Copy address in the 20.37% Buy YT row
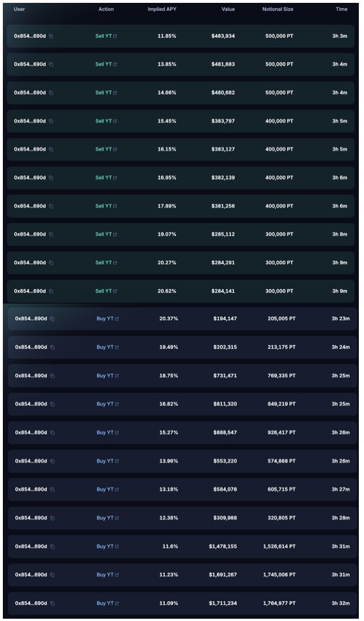Viewport: 364px width, 621px height. 52,319
